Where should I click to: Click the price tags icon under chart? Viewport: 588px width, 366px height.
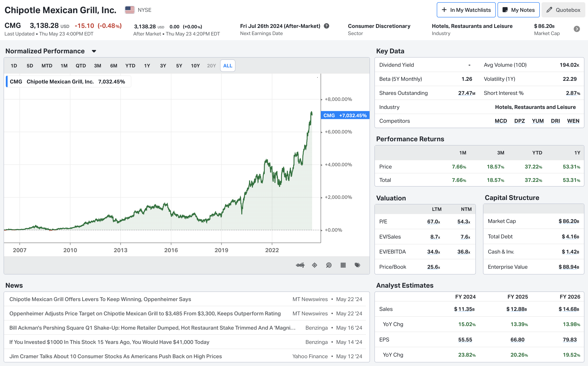click(x=357, y=265)
